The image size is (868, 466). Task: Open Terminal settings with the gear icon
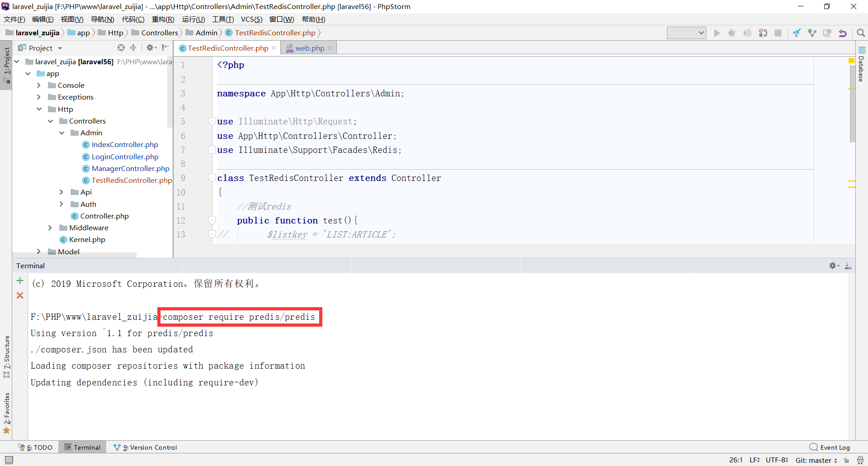pyautogui.click(x=833, y=266)
